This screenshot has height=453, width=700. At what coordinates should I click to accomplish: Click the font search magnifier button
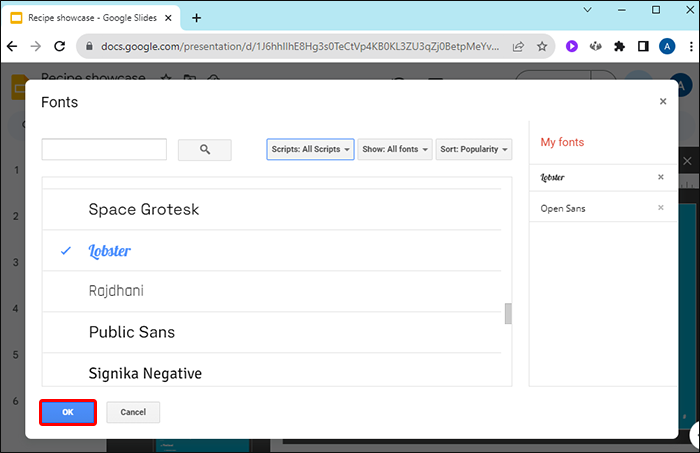204,150
